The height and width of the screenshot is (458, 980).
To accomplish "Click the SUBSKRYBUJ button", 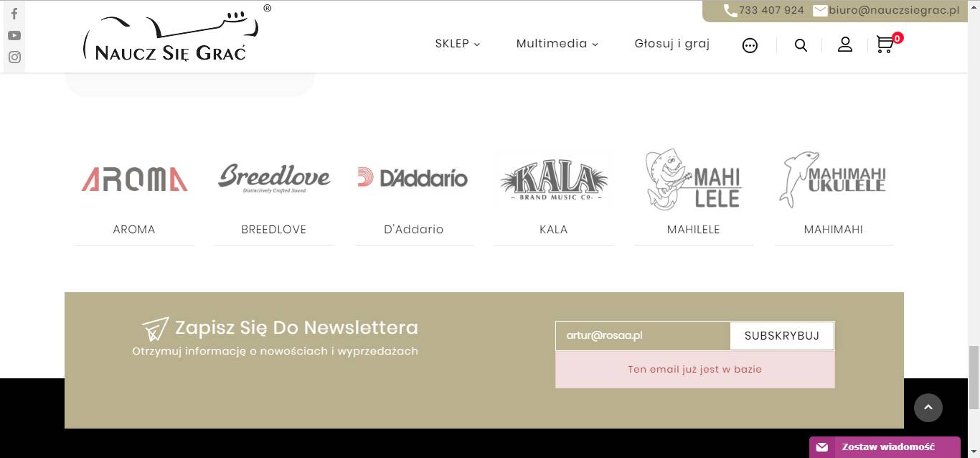I will 782,335.
